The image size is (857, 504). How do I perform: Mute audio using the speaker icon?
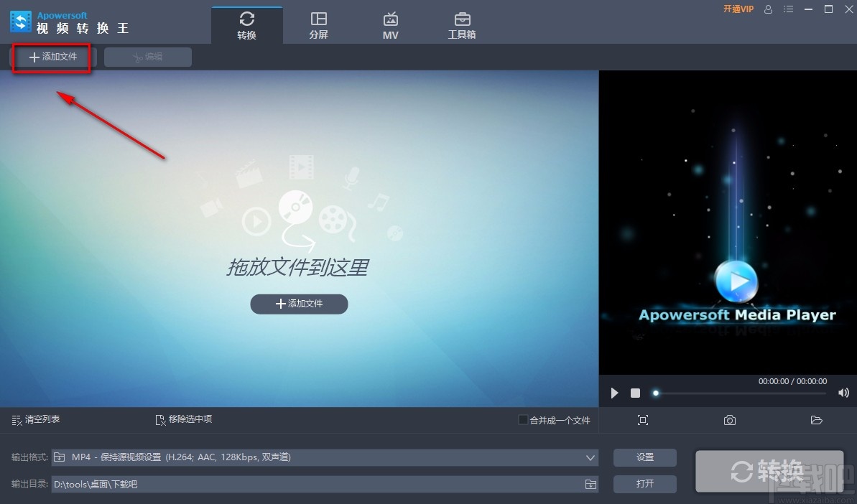tap(843, 393)
